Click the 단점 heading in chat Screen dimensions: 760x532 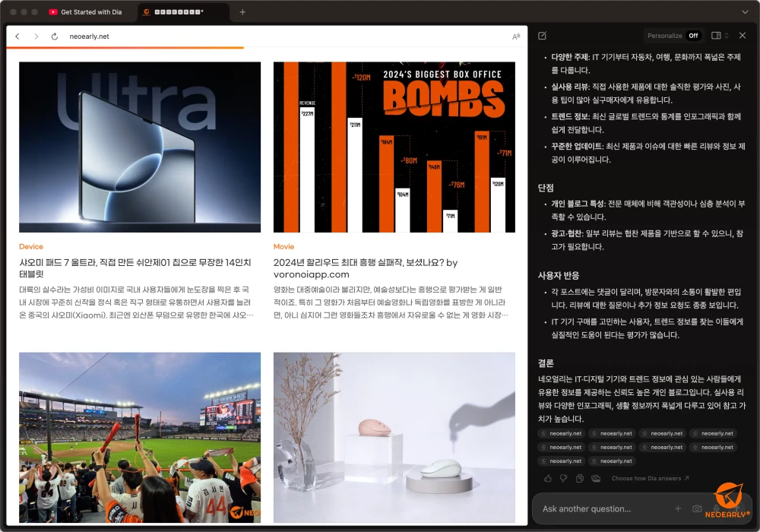[x=546, y=188]
